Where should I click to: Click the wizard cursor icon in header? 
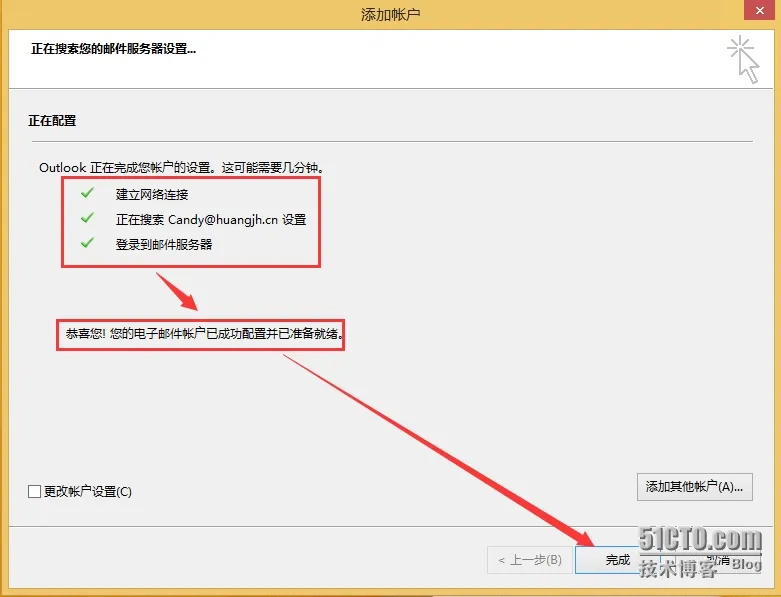pos(743,59)
